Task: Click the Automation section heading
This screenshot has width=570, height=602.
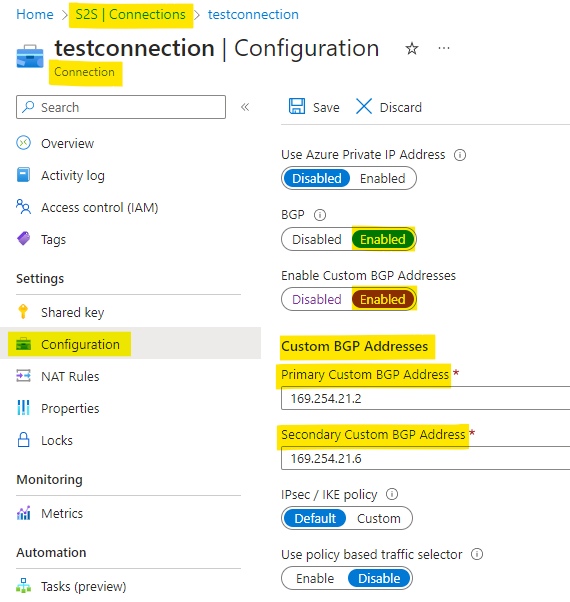Action: [51, 552]
